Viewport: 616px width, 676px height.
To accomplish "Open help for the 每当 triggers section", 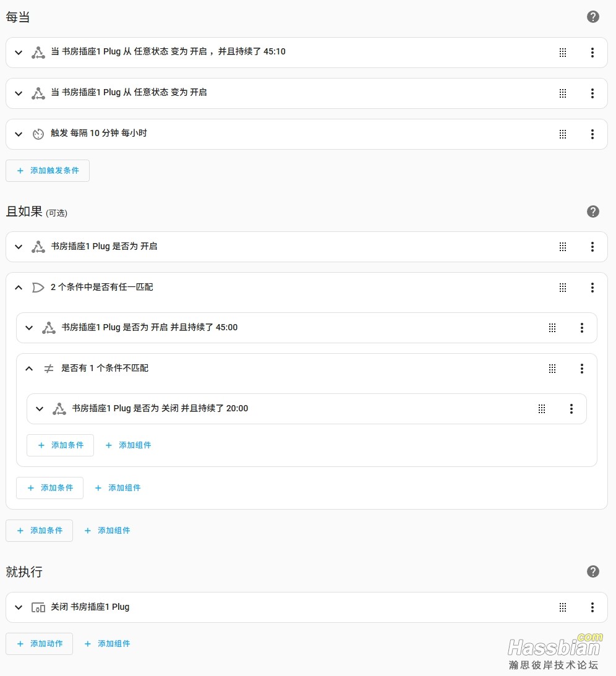I will (x=592, y=17).
